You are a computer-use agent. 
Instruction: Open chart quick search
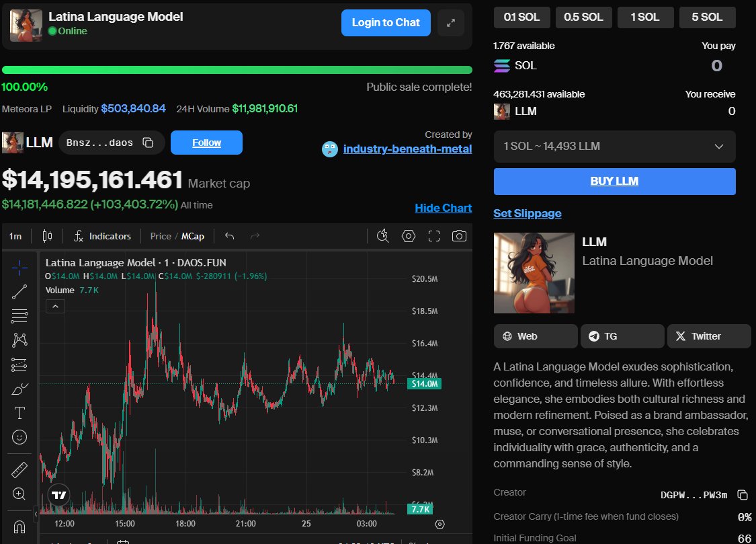[383, 236]
